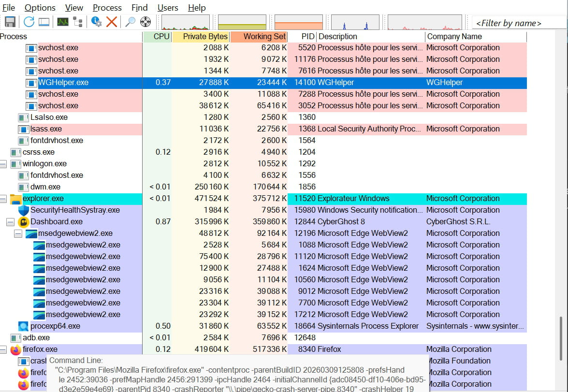Sort by the Working Set column
This screenshot has width=568, height=392.
pos(259,36)
